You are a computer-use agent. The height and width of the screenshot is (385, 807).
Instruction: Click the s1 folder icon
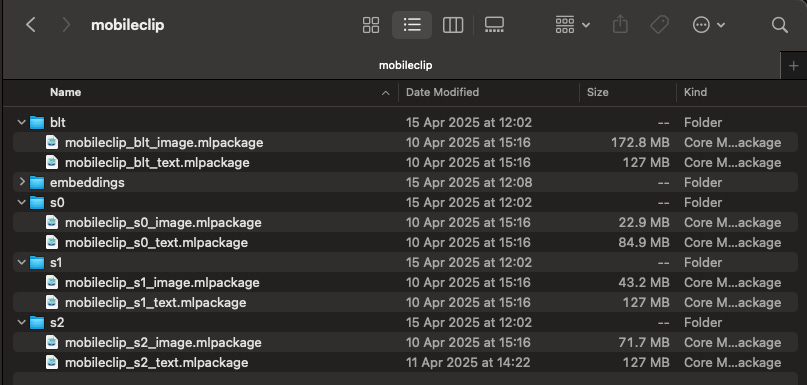click(x=37, y=262)
